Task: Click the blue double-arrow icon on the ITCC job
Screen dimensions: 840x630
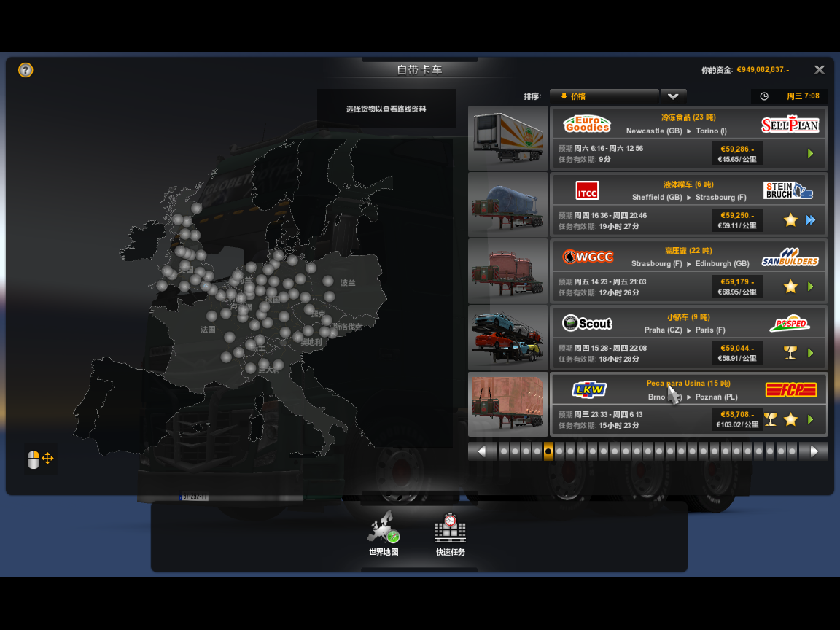Action: [811, 220]
